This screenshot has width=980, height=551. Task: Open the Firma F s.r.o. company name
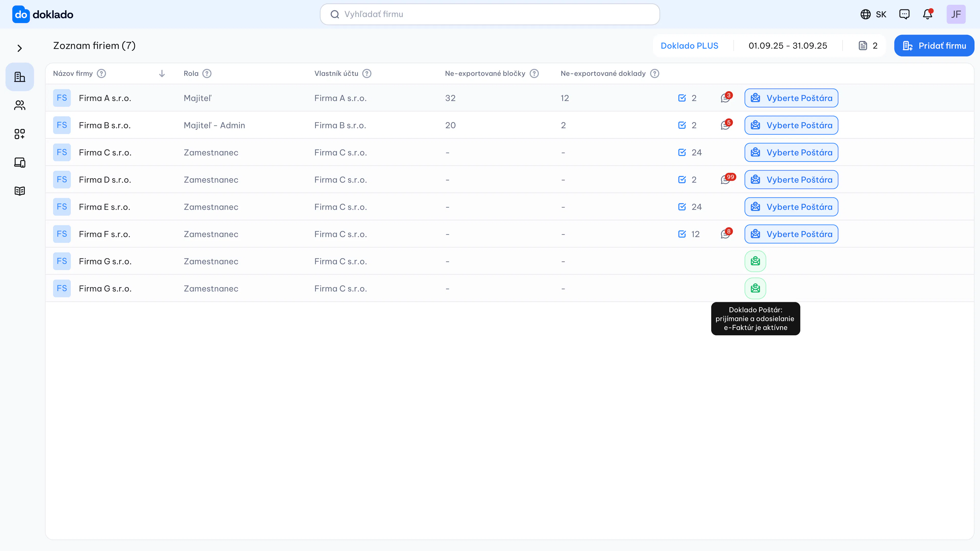tap(105, 234)
